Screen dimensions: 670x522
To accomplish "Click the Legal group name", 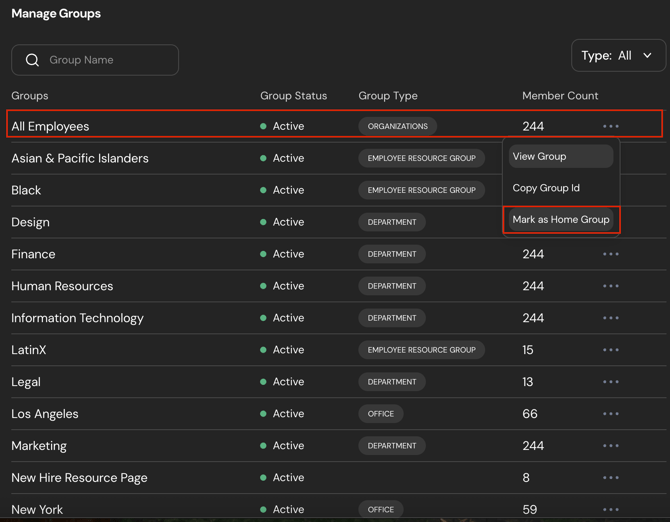I will (x=26, y=382).
